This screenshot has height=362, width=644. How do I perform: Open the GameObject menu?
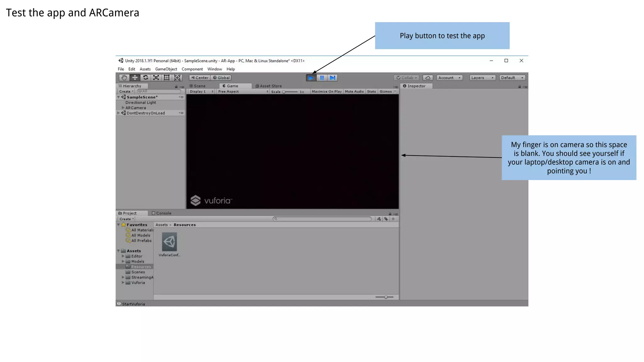(x=166, y=69)
